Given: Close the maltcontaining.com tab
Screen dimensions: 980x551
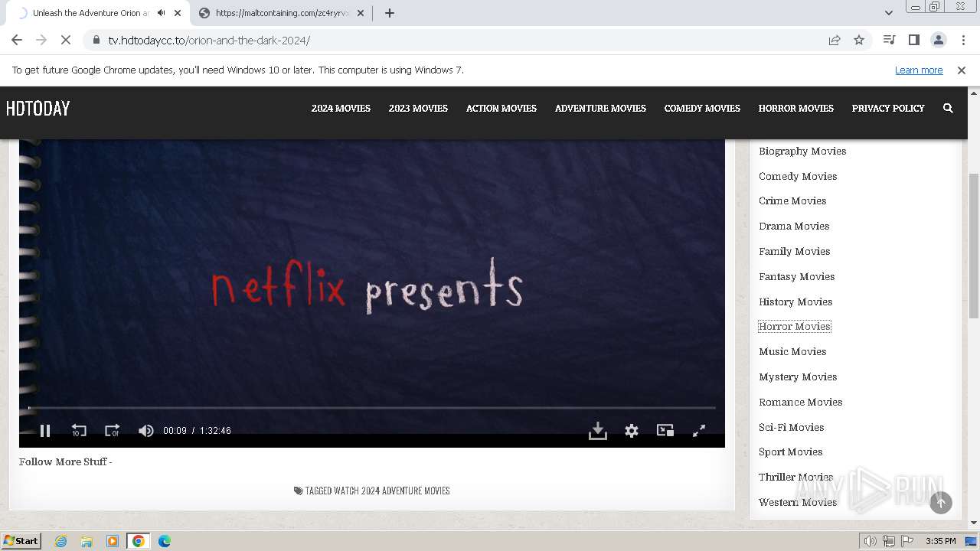Looking at the screenshot, I should coord(361,13).
